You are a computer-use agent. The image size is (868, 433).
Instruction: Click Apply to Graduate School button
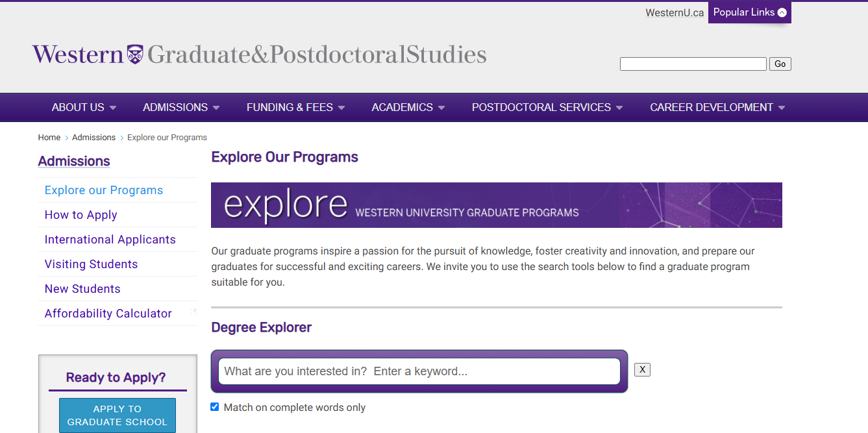pyautogui.click(x=118, y=415)
